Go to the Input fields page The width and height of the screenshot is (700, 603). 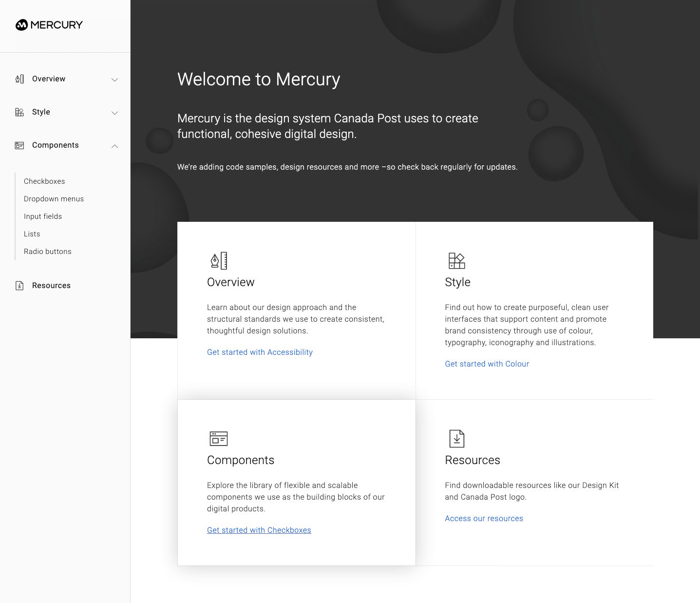(43, 216)
